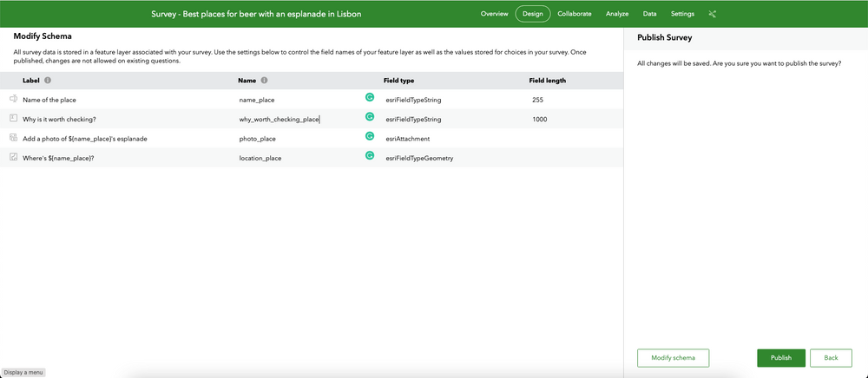Click the info icon next to Label header
The image size is (868, 378).
48,81
